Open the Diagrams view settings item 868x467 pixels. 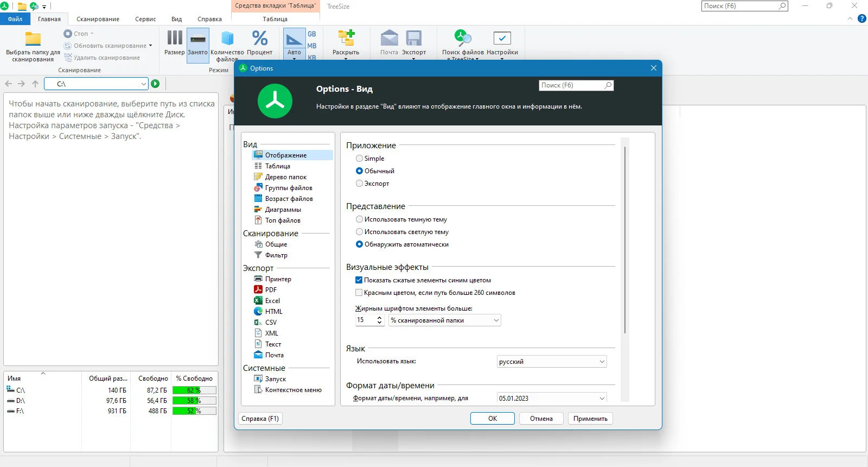[x=283, y=210]
